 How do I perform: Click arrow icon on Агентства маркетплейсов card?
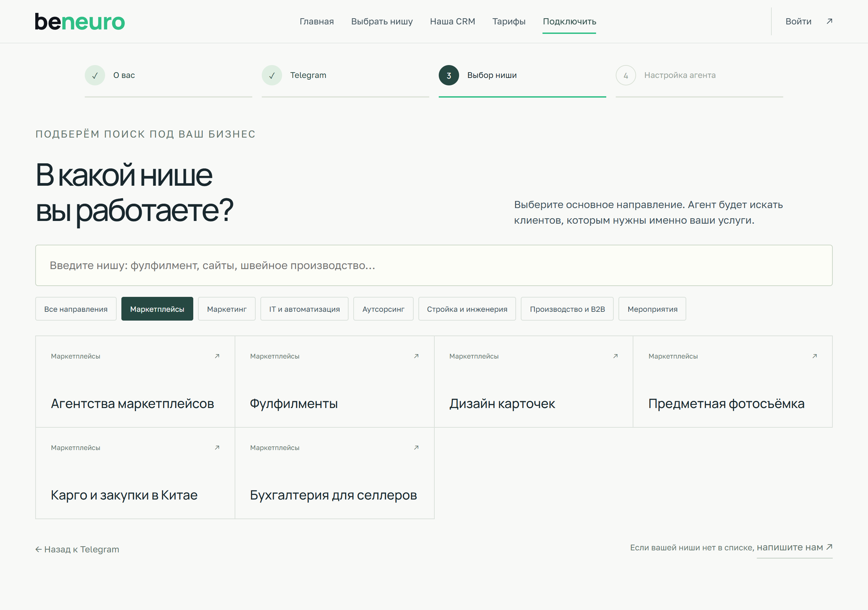[x=217, y=356]
